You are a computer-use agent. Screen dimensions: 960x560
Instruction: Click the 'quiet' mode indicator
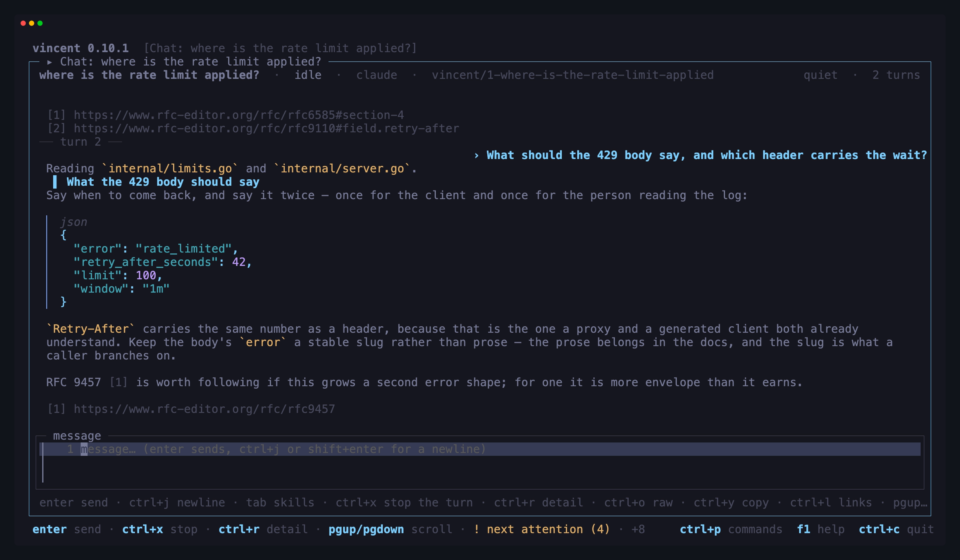tap(821, 75)
